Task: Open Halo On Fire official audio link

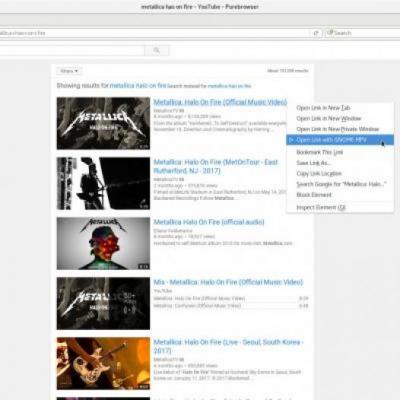Action: 209,222
